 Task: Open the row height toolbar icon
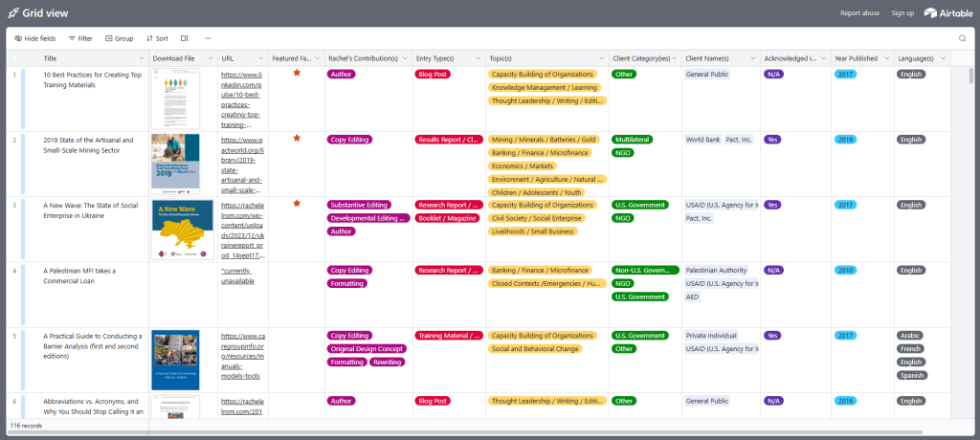click(185, 38)
